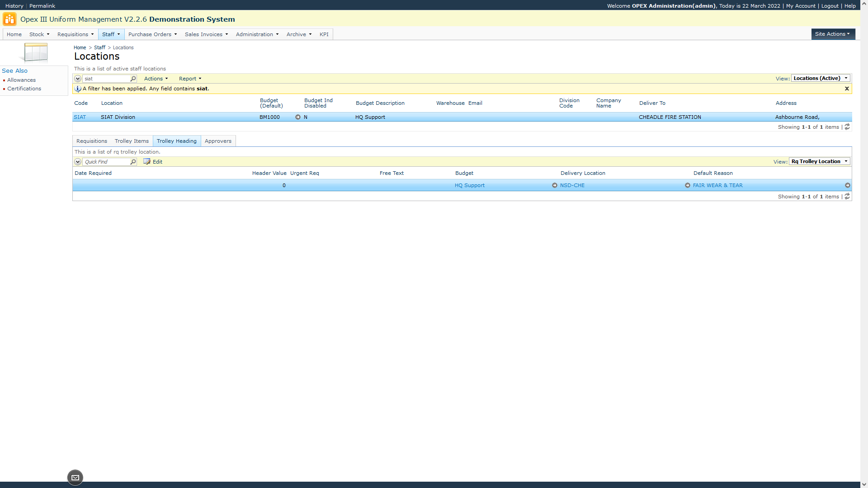Click the arrow icon beside BM1000 budget

tap(298, 117)
